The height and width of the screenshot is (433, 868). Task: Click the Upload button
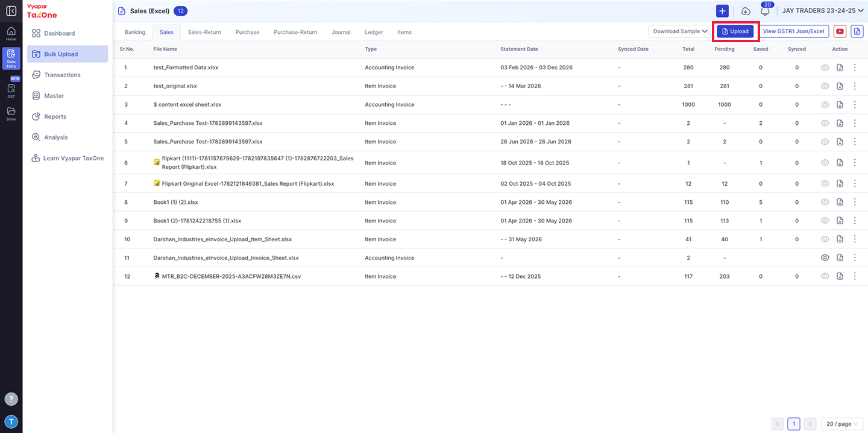735,31
